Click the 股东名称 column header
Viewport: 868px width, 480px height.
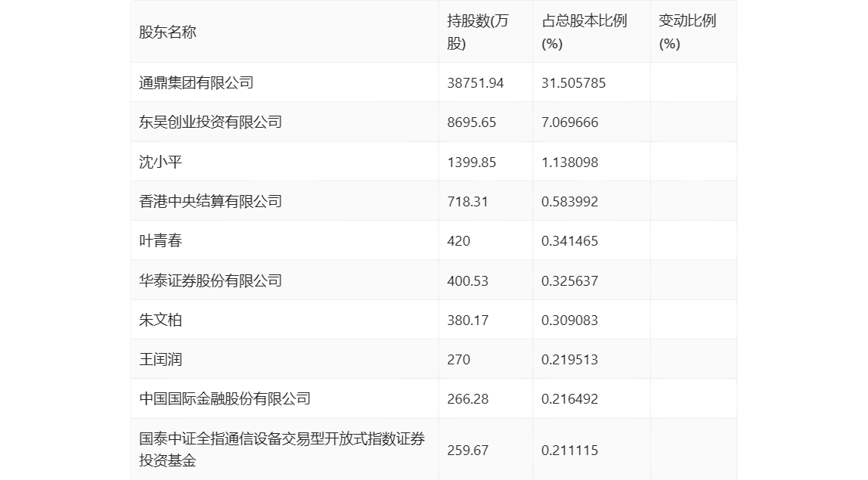(x=167, y=33)
